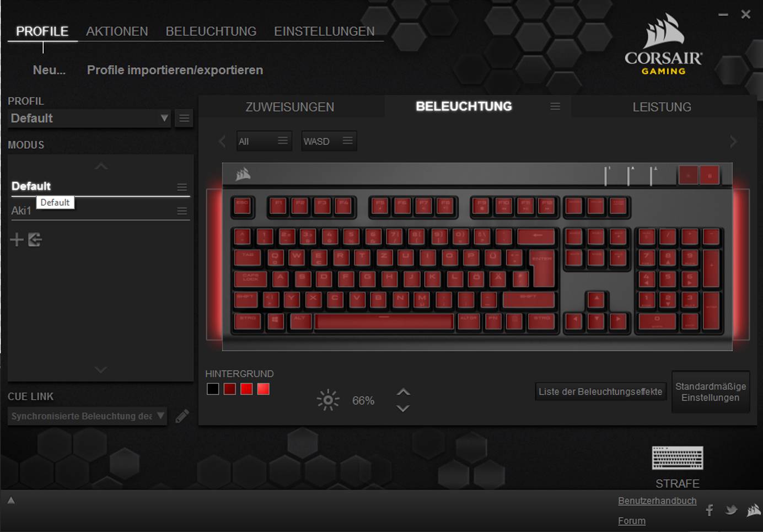Open Aki1 mode options menu
Screen dimensions: 763x532
pos(182,211)
